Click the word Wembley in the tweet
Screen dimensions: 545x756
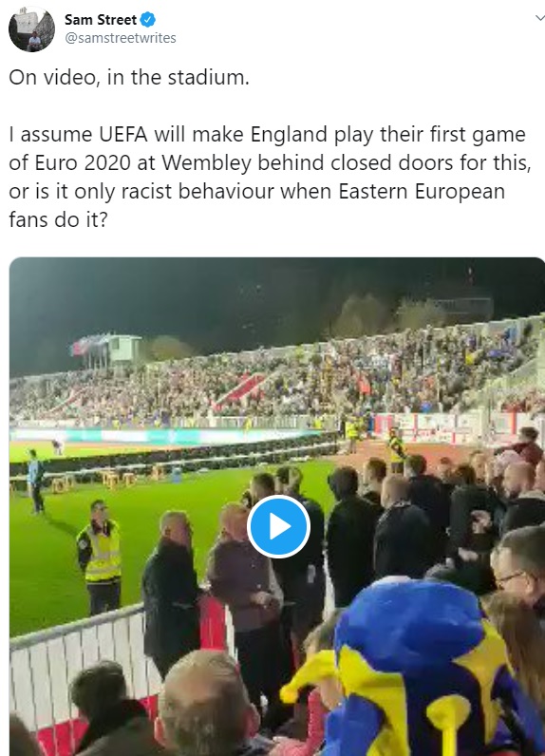[x=206, y=163]
